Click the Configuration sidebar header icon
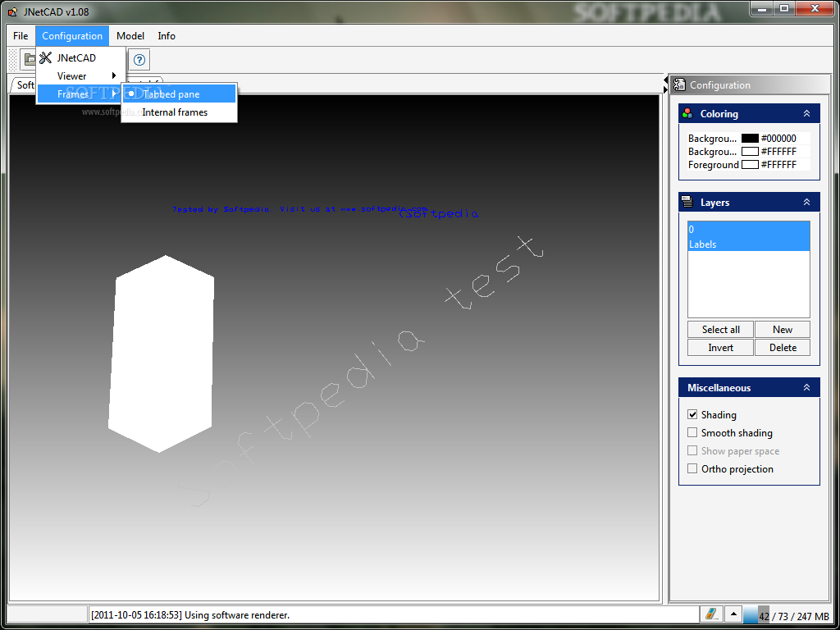The image size is (840, 630). [x=680, y=84]
